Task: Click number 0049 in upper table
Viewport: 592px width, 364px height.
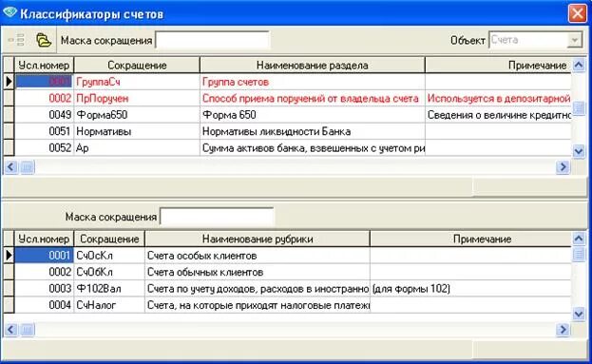Action: (x=44, y=115)
